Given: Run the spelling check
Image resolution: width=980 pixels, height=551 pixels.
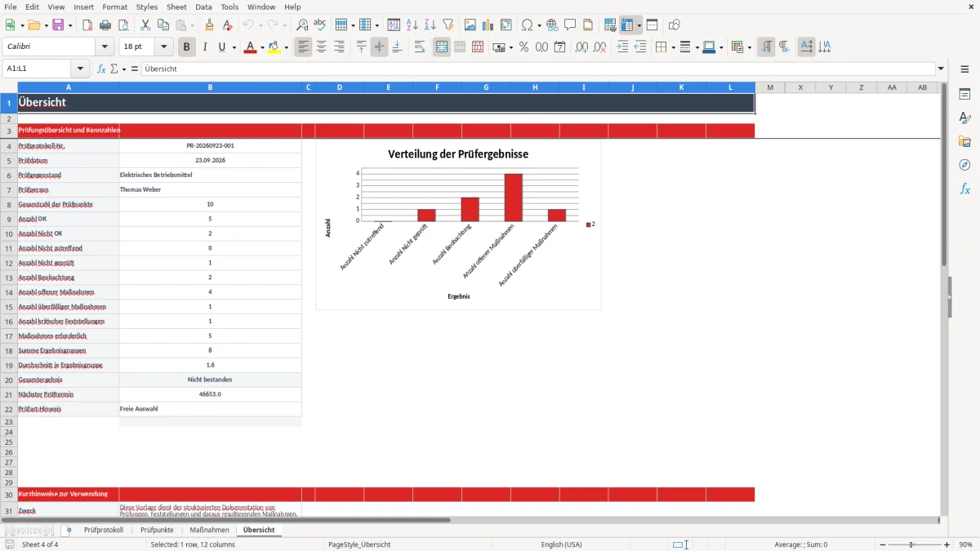Looking at the screenshot, I should [320, 25].
